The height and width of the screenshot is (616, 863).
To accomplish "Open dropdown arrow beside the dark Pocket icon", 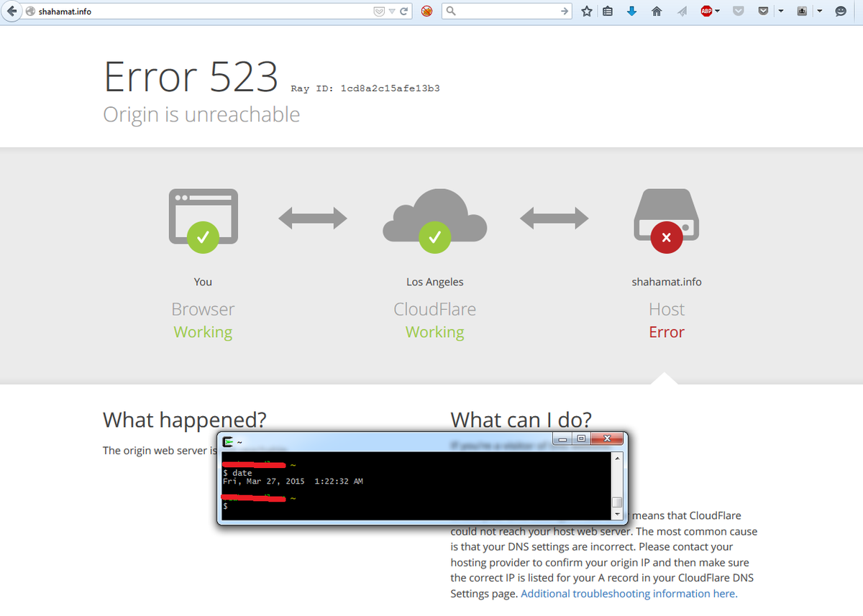I will pyautogui.click(x=782, y=12).
